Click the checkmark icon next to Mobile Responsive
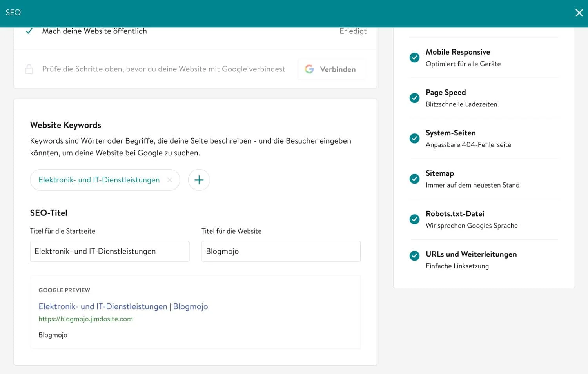 tap(414, 57)
